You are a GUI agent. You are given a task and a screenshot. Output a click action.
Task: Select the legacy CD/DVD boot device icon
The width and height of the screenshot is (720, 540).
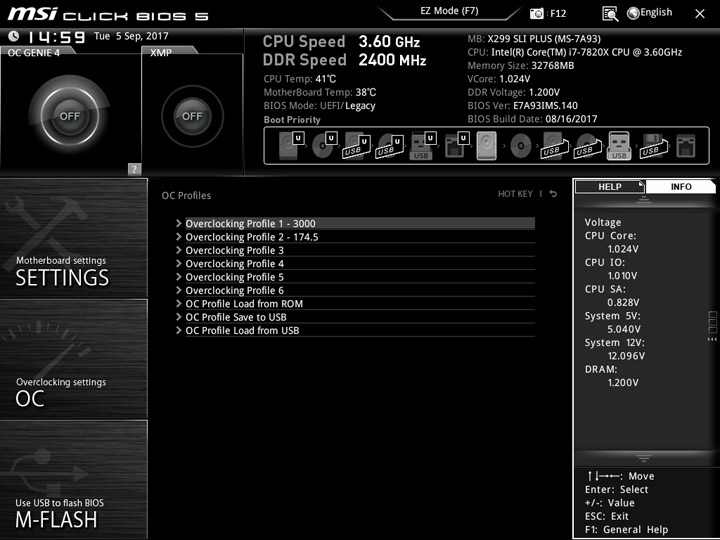521,146
